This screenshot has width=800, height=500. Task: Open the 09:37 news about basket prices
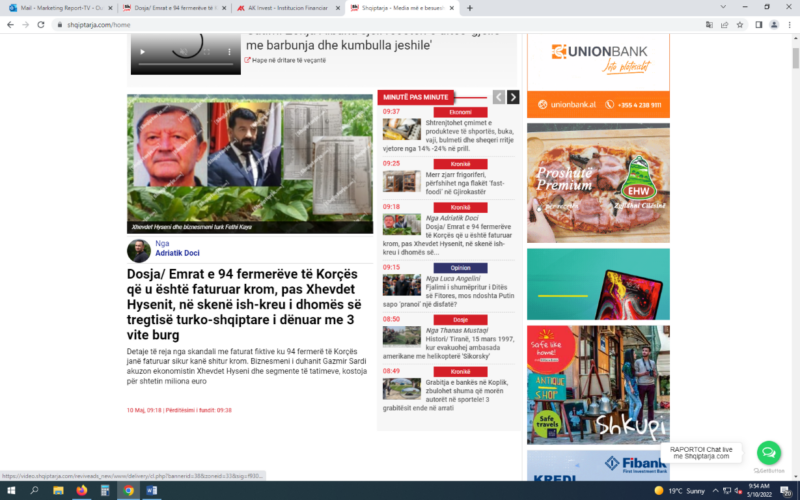(x=448, y=136)
